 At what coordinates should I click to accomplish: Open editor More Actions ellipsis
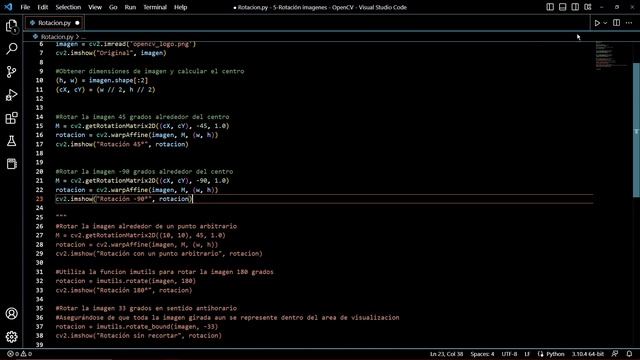[629, 23]
